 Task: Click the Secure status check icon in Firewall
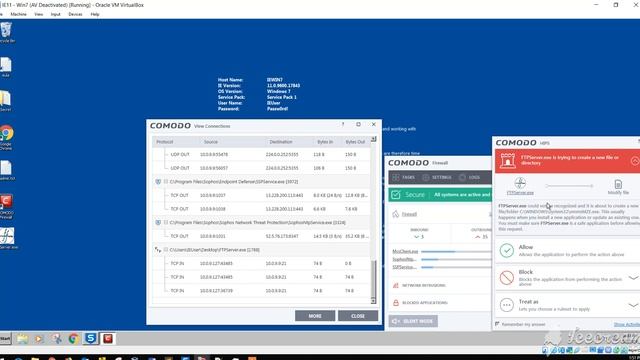click(396, 195)
